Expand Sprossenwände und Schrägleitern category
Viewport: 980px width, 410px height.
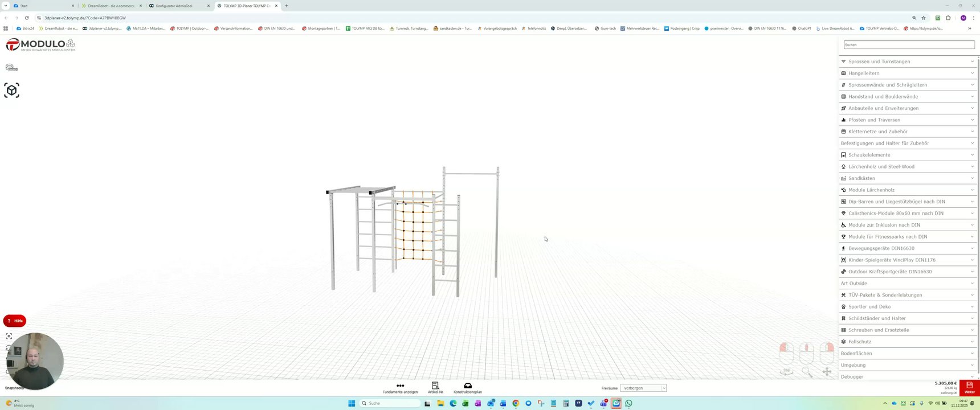click(908, 85)
